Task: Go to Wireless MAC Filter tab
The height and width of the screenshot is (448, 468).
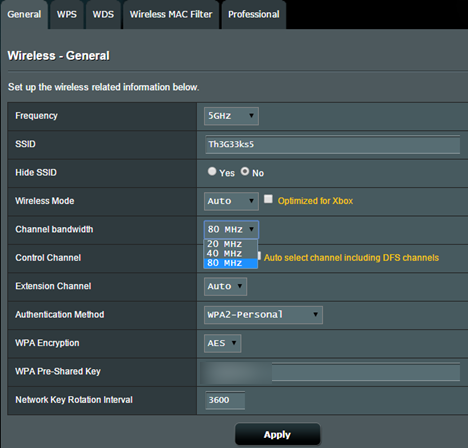Action: [x=171, y=14]
